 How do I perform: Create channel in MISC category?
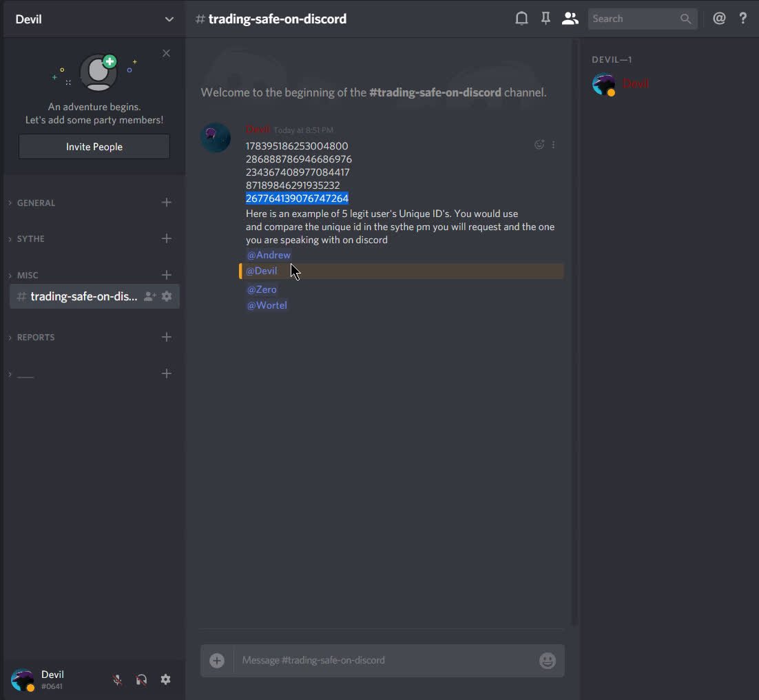point(167,275)
